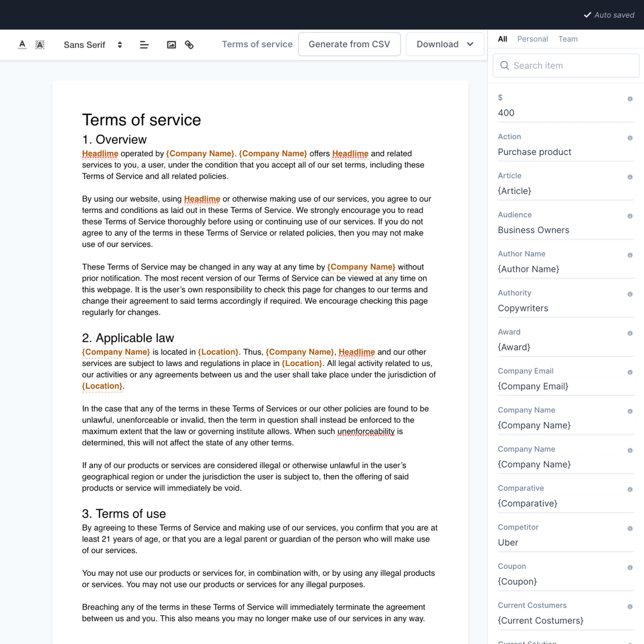This screenshot has height=644, width=644.
Task: Click info icon next to Competitor
Action: pos(630,529)
